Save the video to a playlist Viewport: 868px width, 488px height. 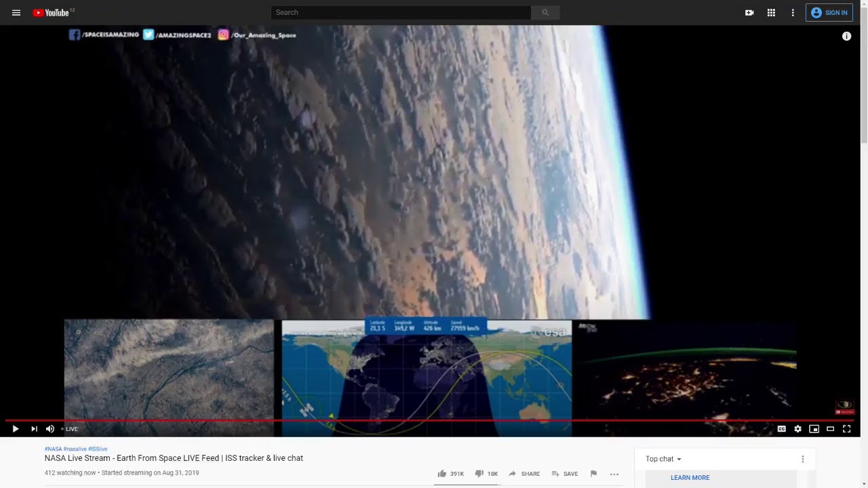(565, 474)
